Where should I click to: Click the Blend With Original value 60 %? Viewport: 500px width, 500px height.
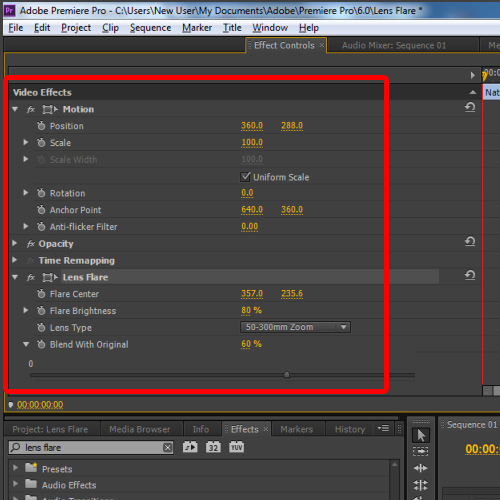click(x=251, y=344)
